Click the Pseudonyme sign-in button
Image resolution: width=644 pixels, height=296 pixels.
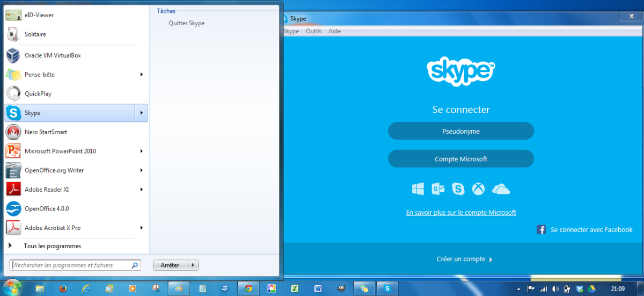click(461, 131)
